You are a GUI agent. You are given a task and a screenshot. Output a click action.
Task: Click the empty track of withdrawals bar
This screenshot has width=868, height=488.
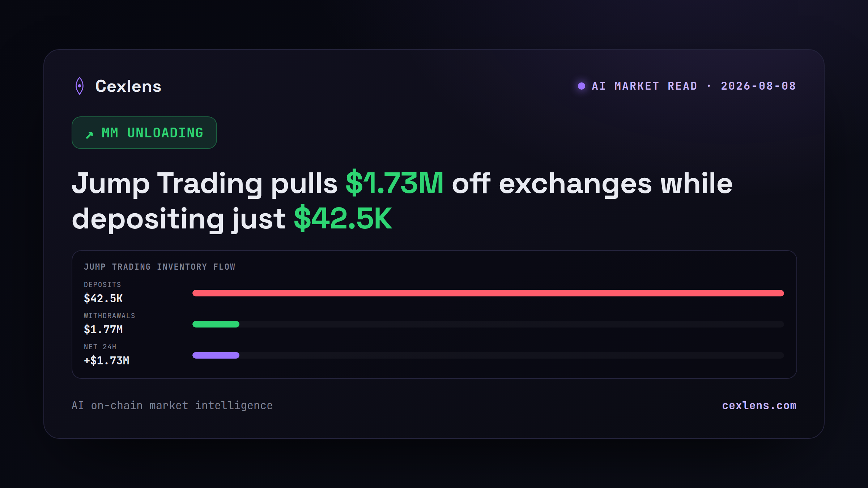512,324
